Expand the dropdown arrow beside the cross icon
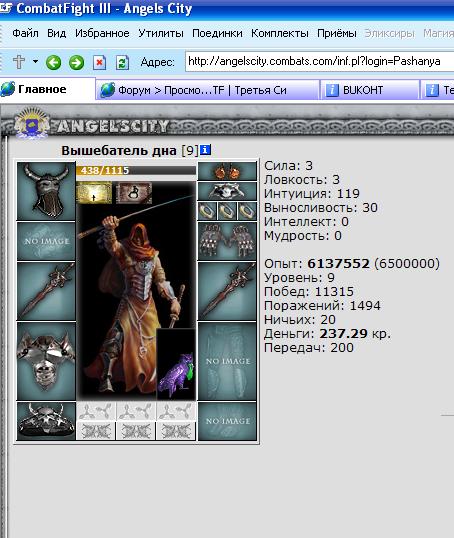 pos(35,62)
